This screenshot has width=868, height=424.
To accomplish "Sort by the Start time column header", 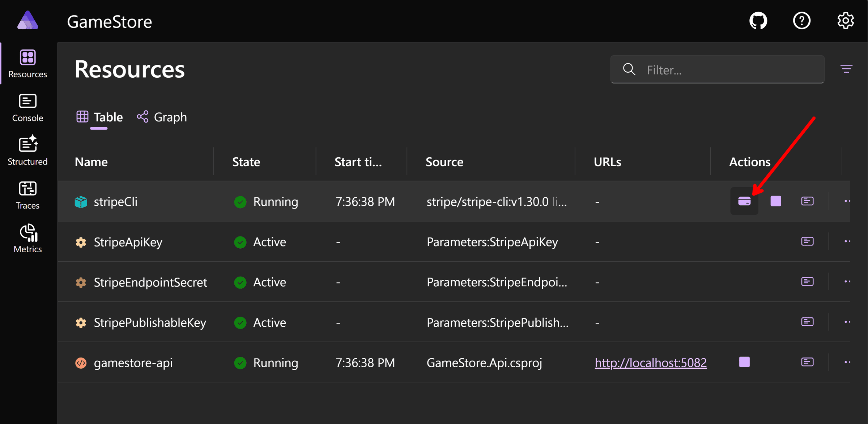I will (358, 162).
